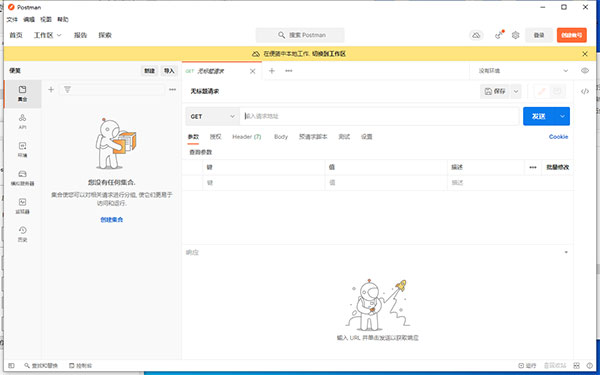This screenshot has width=600, height=375.
Task: Click the filter funnel icon in sidebar
Action: tap(67, 90)
